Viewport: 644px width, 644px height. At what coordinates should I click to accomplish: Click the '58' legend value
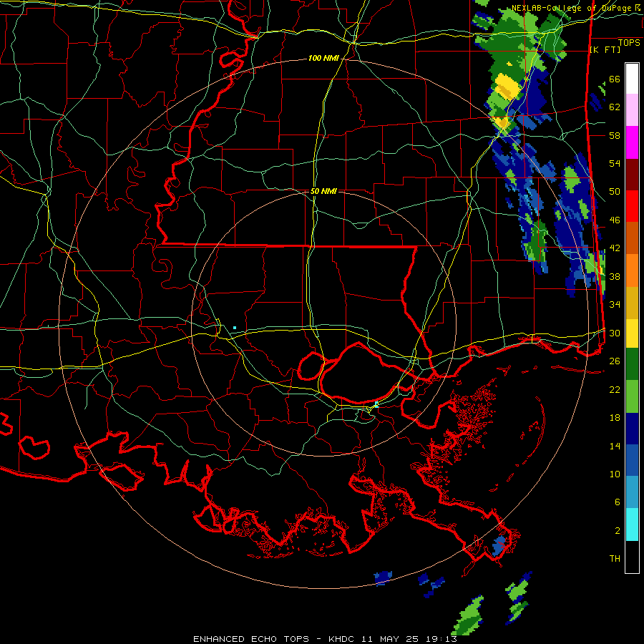[615, 135]
